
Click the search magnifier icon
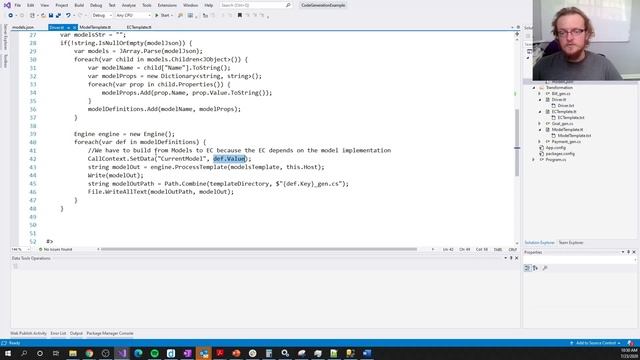288,5
